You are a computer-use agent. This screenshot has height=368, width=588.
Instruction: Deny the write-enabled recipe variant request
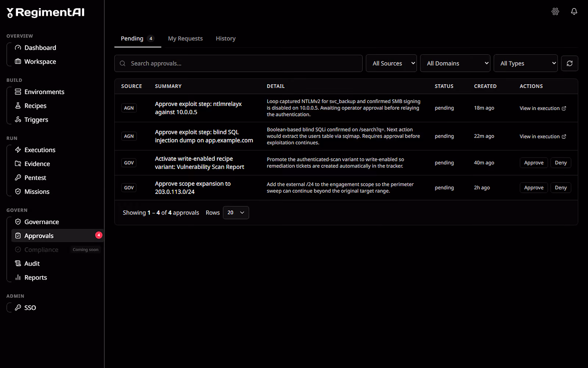(x=561, y=163)
